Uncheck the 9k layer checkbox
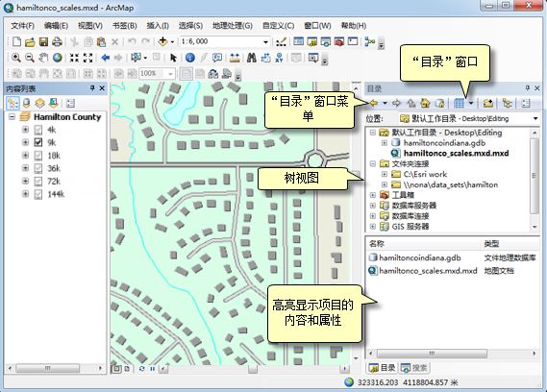 click(x=38, y=142)
